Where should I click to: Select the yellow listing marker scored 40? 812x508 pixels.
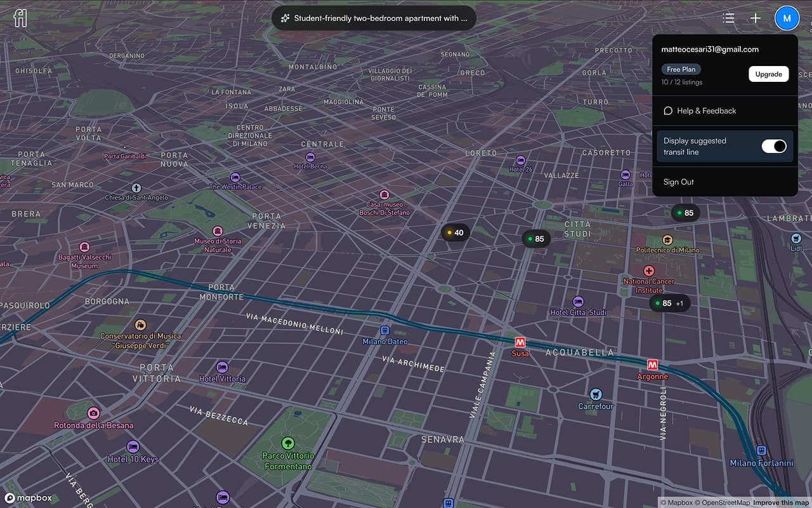tap(455, 232)
